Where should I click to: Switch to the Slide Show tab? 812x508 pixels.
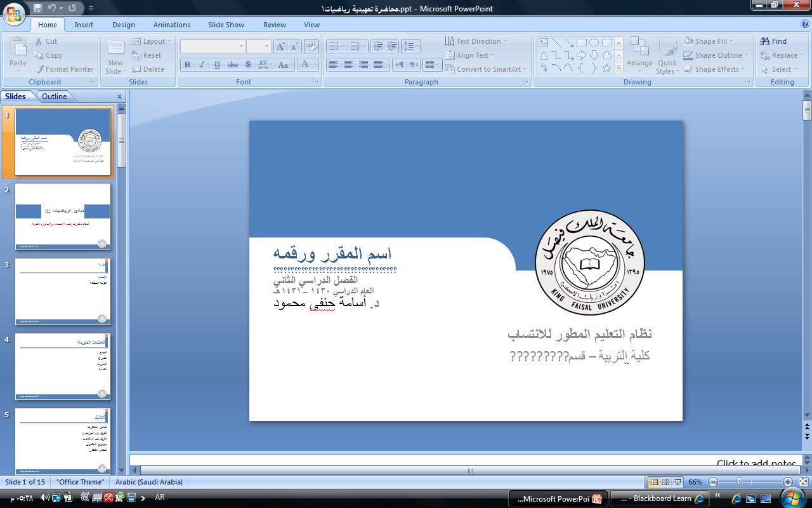[226, 25]
